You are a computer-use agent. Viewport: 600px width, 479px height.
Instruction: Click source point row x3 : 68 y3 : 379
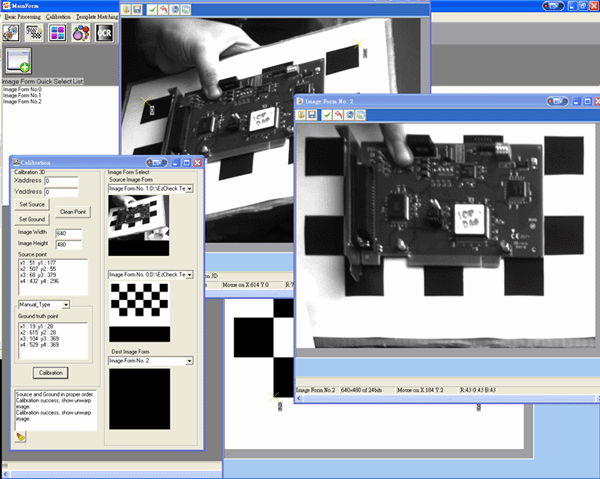(38, 275)
